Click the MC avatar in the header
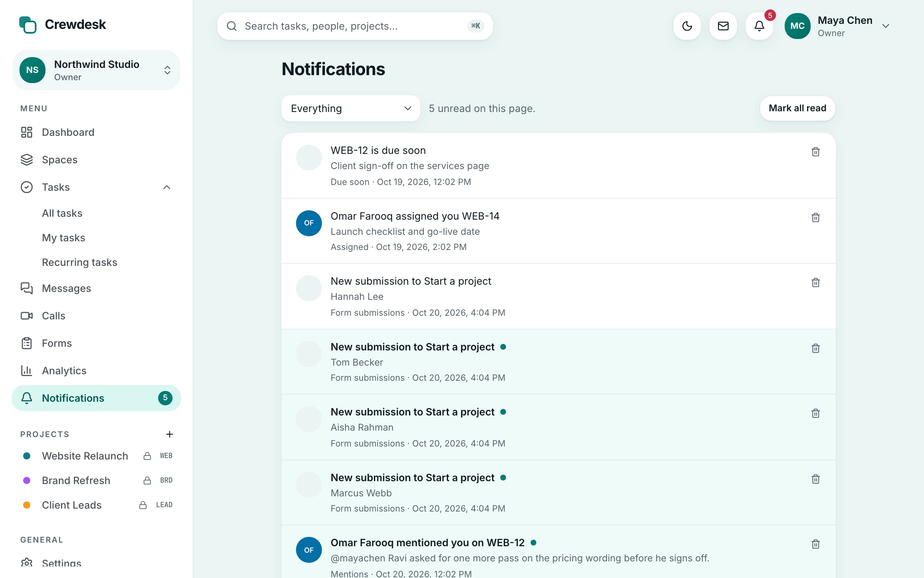Image resolution: width=924 pixels, height=578 pixels. tap(797, 26)
